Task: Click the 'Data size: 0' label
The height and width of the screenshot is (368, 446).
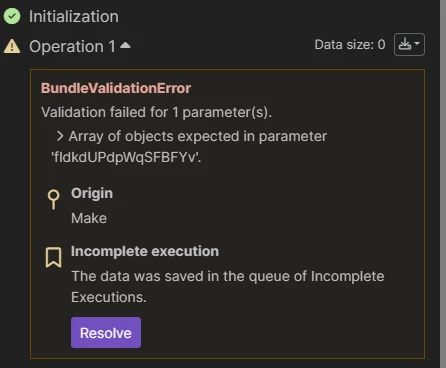Action: [x=350, y=45]
